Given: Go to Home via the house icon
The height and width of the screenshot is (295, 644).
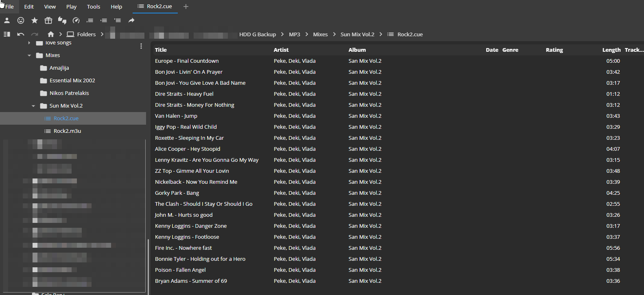Looking at the screenshot, I should pos(51,34).
